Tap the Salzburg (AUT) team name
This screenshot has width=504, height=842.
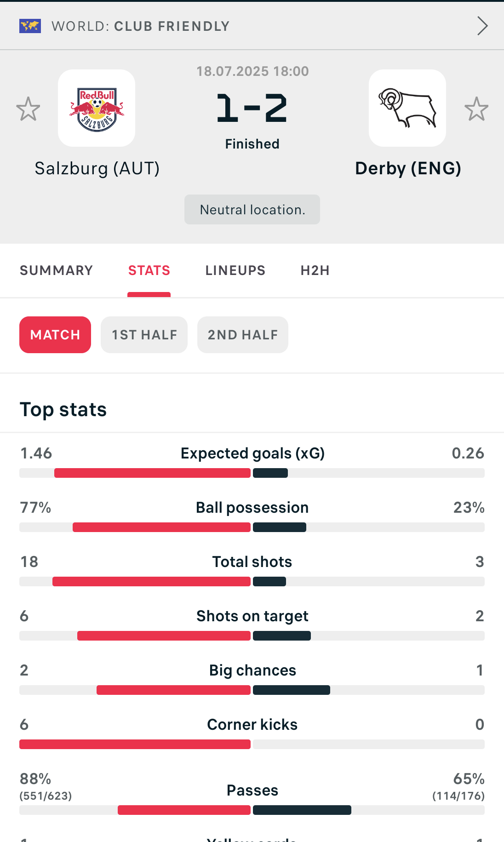coord(97,168)
